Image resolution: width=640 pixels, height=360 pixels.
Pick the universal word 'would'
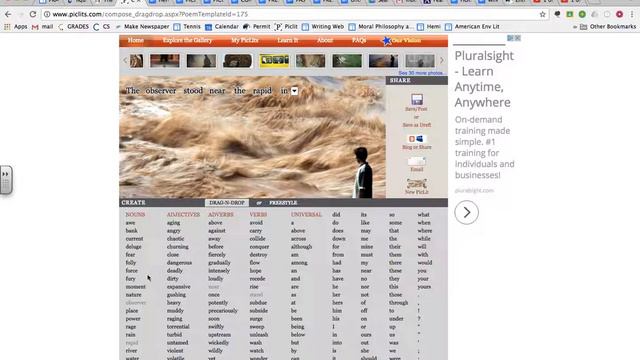[x=424, y=263]
